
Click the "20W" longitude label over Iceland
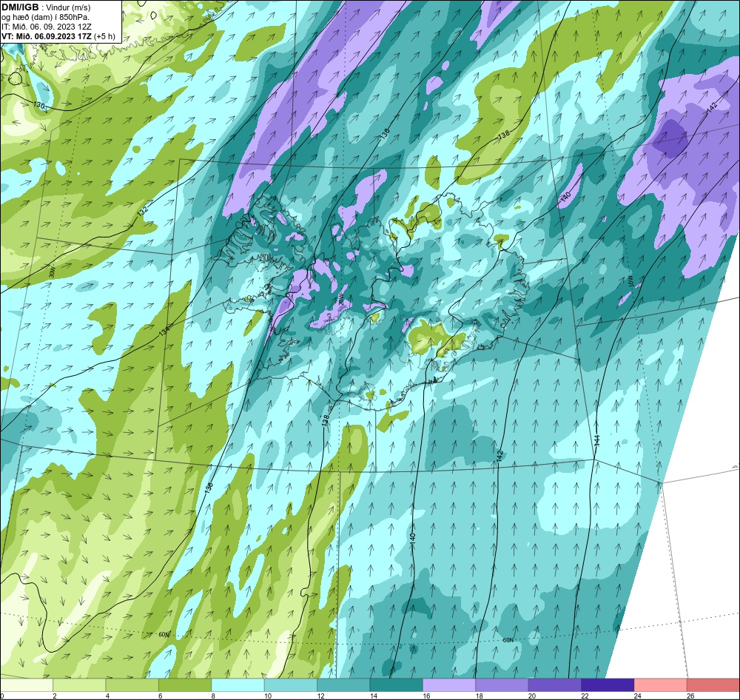click(340, 299)
